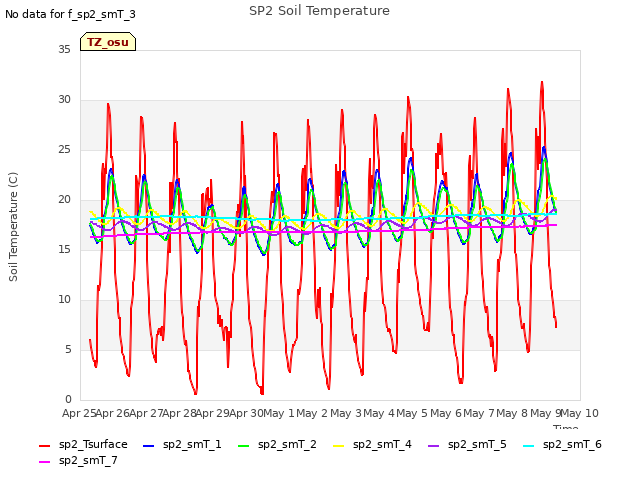Viewport: 640px width, 480px height.
Task: Click the May 5 x-axis tick label
Action: pyautogui.click(x=412, y=413)
